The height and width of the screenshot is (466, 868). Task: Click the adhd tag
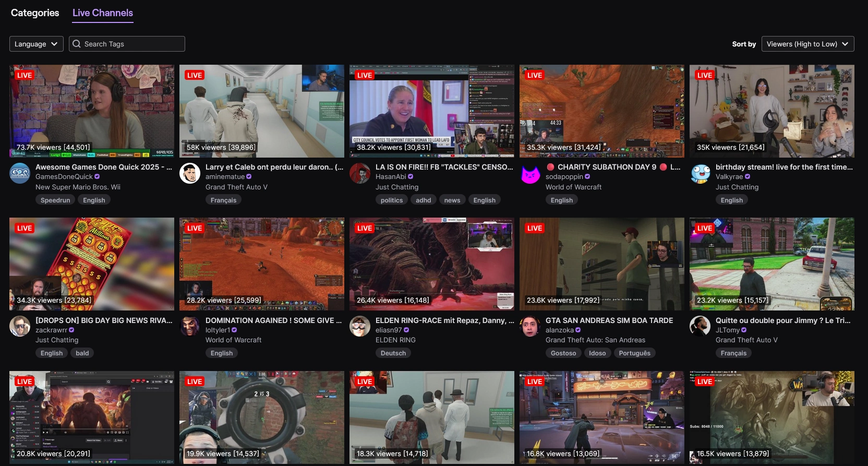[x=424, y=200]
